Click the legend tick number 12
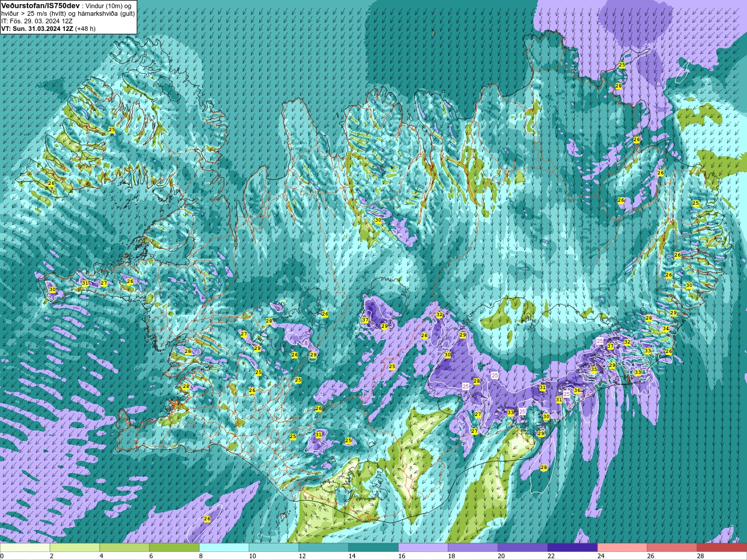Image resolution: width=747 pixels, height=560 pixels. tap(302, 556)
